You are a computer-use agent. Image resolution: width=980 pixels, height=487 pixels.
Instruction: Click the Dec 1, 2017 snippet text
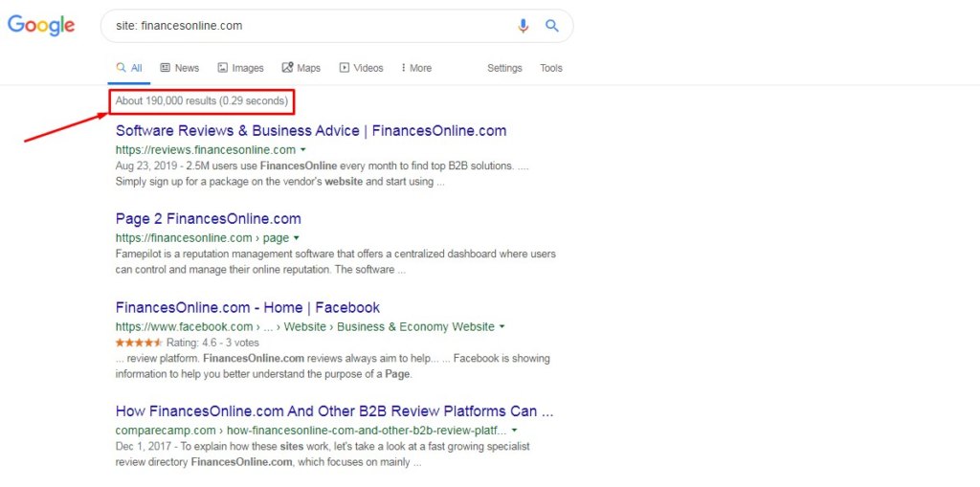pos(323,455)
